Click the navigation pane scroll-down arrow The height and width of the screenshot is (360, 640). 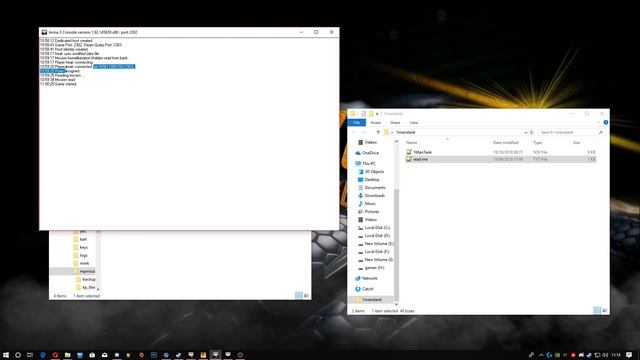396,304
